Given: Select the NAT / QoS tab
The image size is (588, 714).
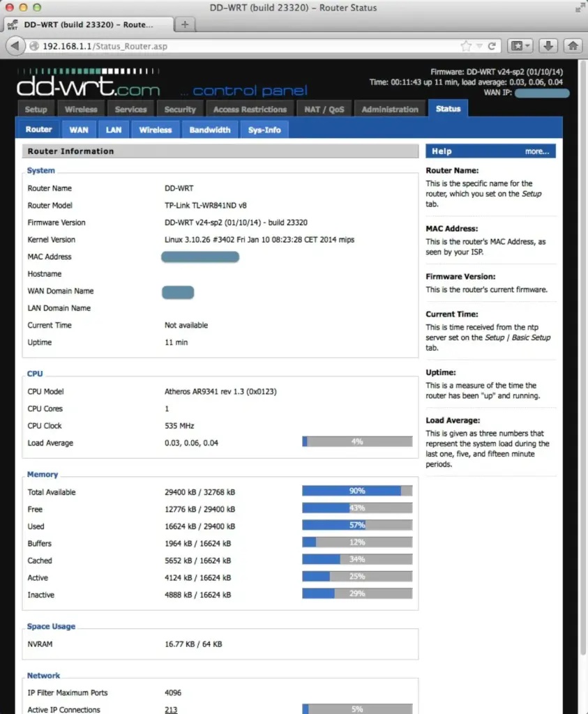Looking at the screenshot, I should [x=324, y=109].
